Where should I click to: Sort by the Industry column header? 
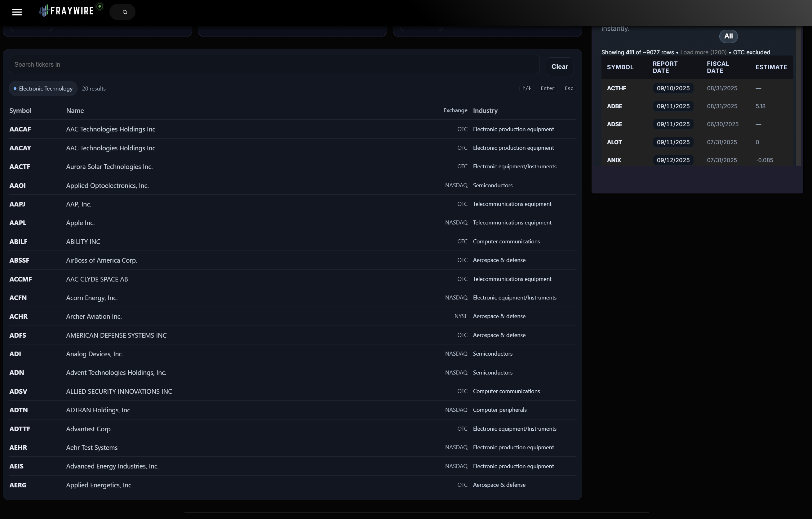pos(485,111)
